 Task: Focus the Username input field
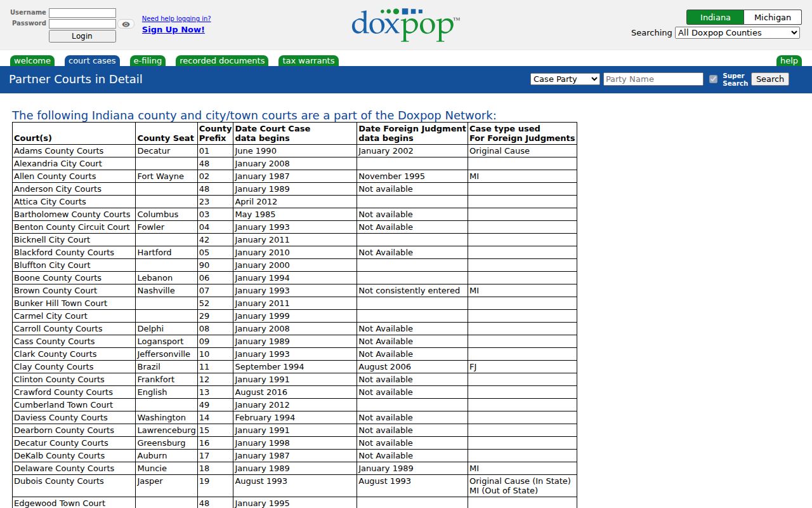point(82,13)
